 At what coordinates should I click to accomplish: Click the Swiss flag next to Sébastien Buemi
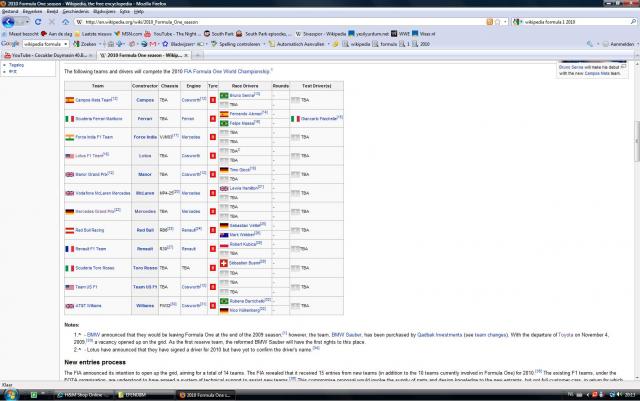click(224, 263)
